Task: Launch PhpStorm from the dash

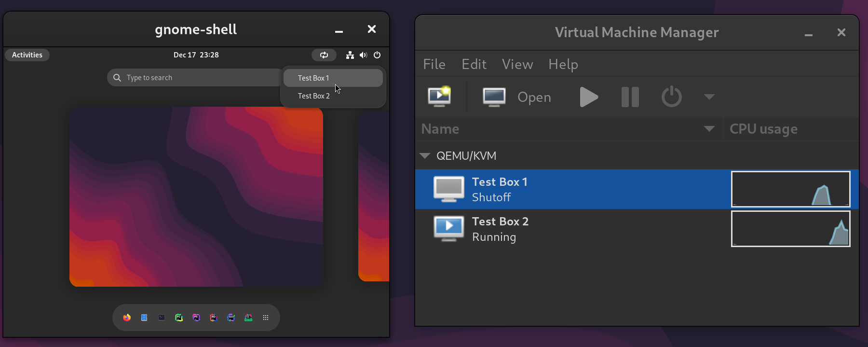Action: pos(196,318)
